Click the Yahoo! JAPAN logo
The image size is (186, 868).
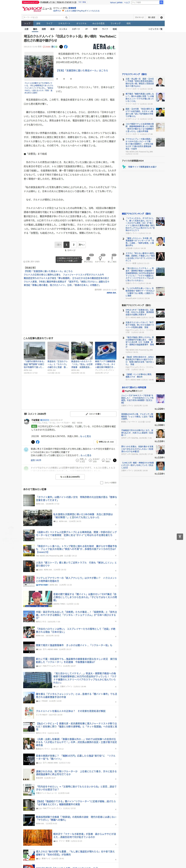(x=32, y=9)
